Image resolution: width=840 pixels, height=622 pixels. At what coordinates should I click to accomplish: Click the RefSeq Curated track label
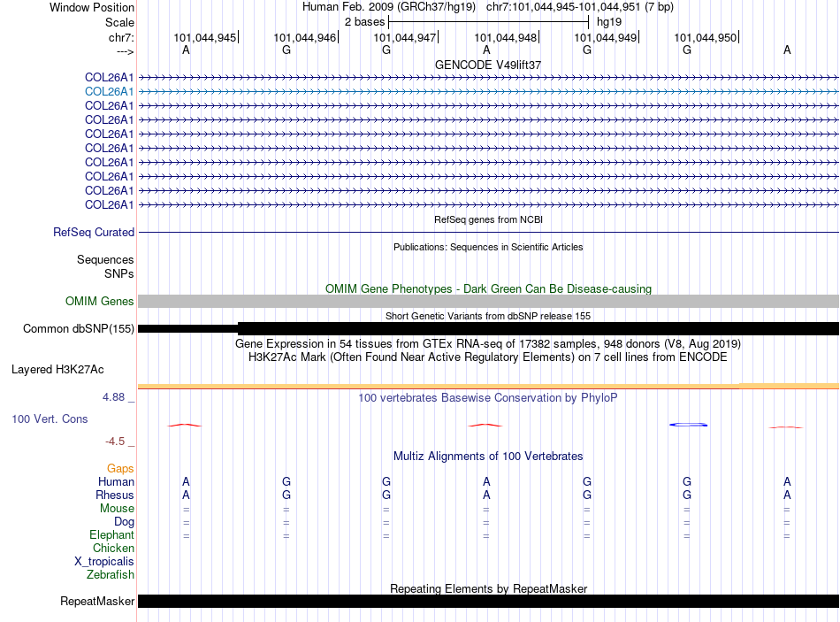(94, 232)
